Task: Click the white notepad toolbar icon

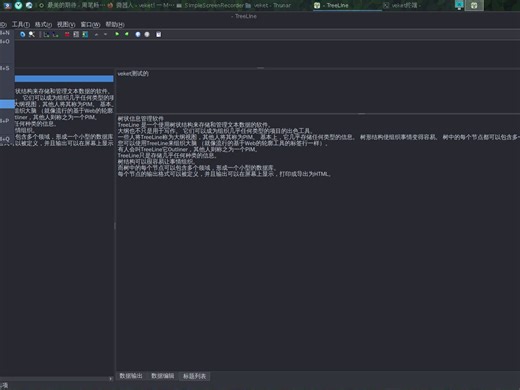Action: tap(159, 34)
